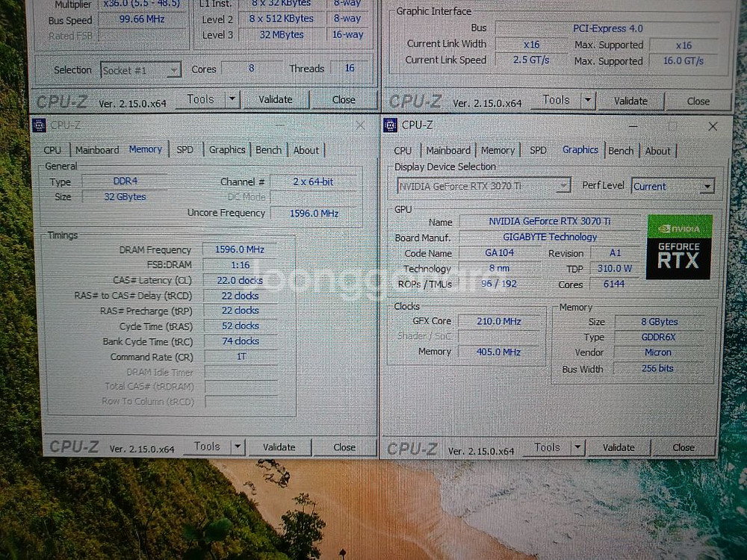Close Graphics window with title bar X
747x560 pixels.
[x=713, y=126]
